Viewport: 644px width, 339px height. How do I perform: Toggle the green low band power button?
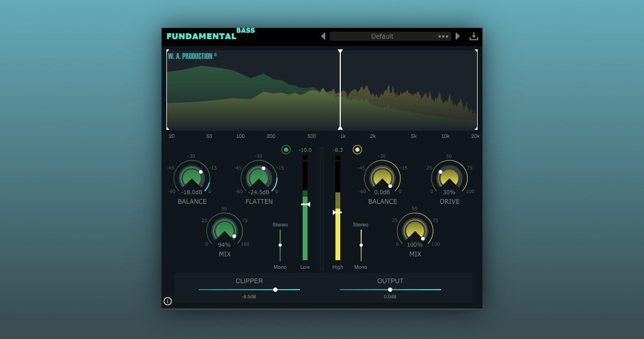click(286, 150)
